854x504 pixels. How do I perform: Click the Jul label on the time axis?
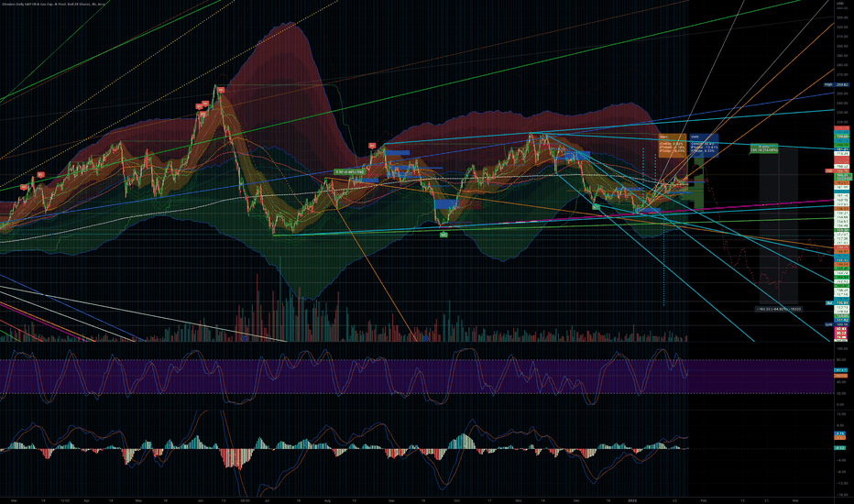[x=267, y=499]
